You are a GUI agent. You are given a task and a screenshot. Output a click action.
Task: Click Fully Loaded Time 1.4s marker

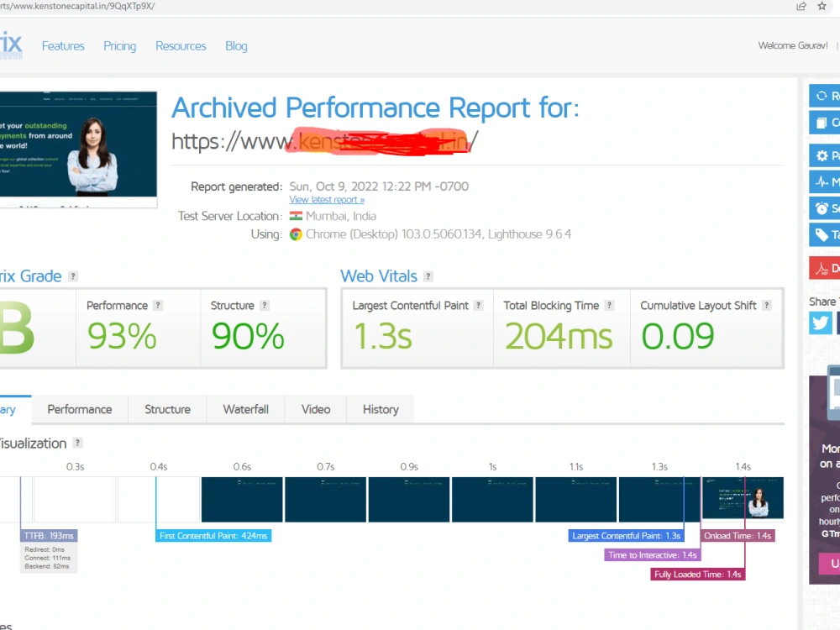tap(697, 575)
